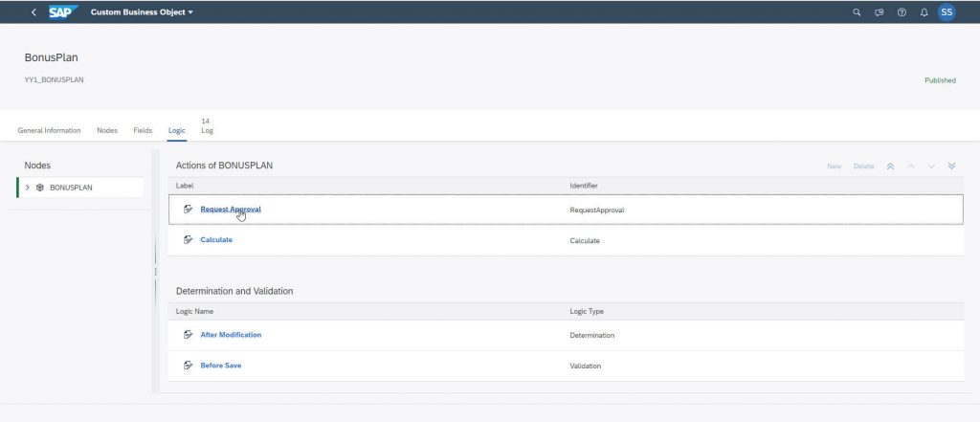
Task: Move action to top with double up arrow
Action: pyautogui.click(x=891, y=167)
